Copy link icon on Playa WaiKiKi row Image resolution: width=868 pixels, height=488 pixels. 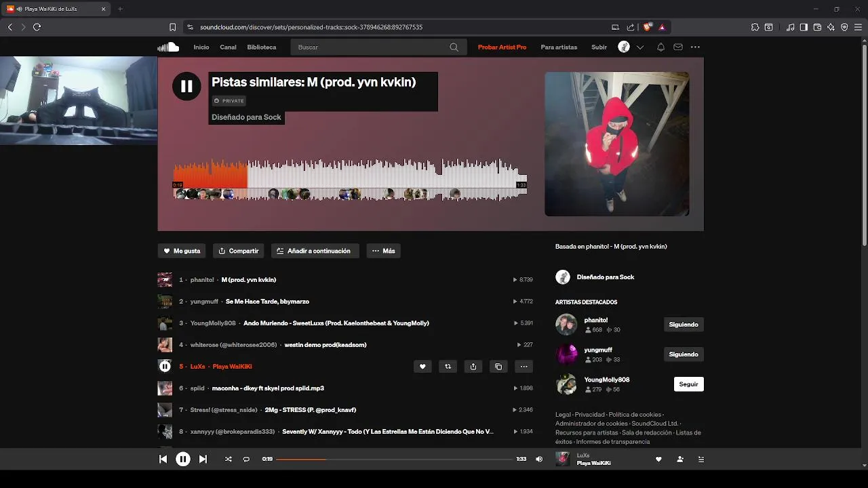coord(498,367)
